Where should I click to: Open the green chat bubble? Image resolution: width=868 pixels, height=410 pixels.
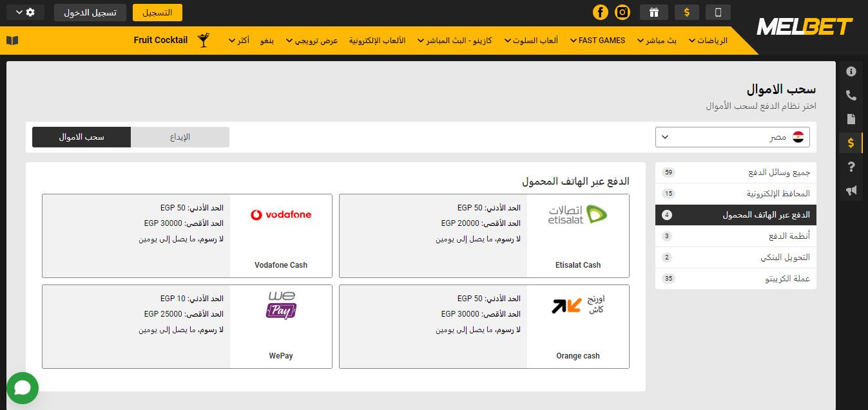pyautogui.click(x=23, y=388)
